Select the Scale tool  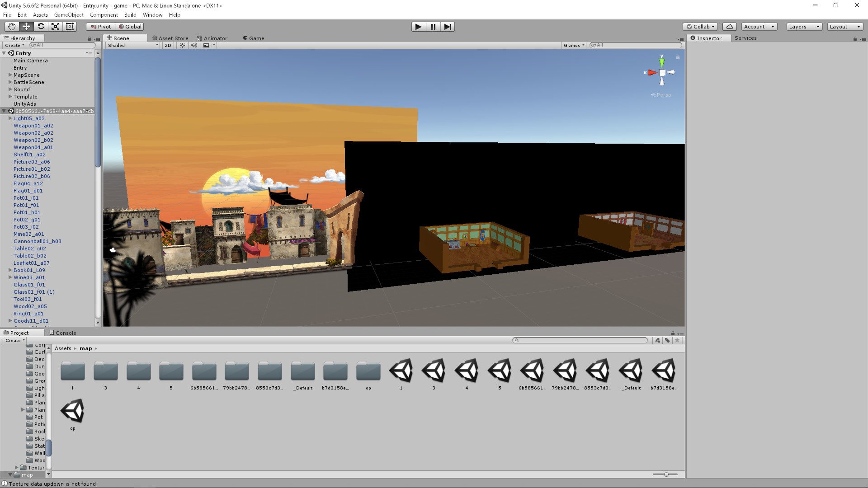click(55, 26)
